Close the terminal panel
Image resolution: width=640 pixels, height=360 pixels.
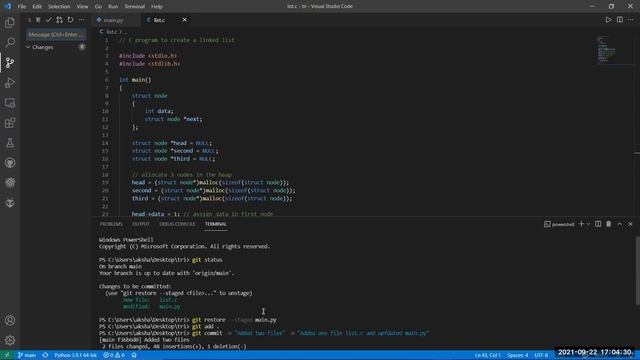click(630, 224)
